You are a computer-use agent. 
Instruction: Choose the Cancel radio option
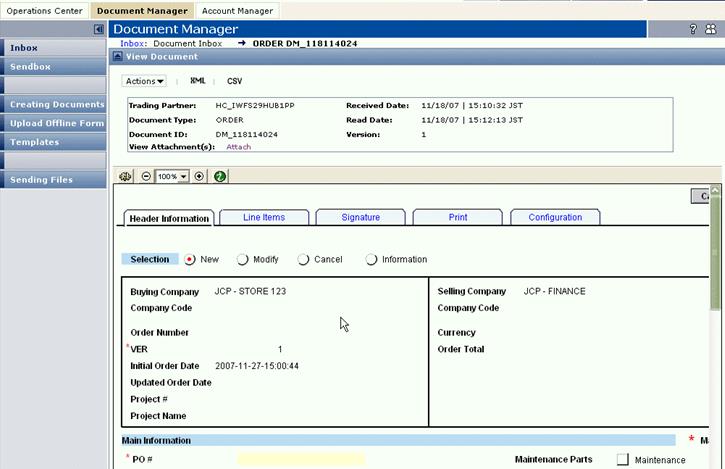303,260
